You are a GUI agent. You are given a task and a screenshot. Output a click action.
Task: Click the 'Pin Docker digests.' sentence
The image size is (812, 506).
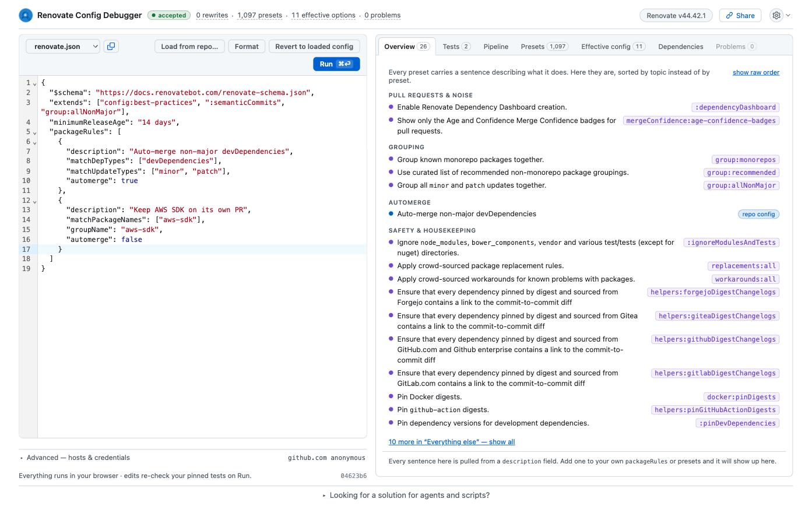429,397
